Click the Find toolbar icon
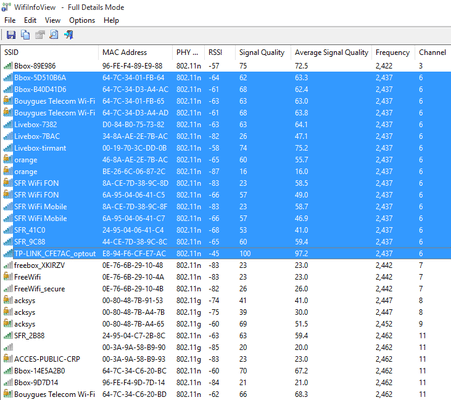 pos(54,35)
